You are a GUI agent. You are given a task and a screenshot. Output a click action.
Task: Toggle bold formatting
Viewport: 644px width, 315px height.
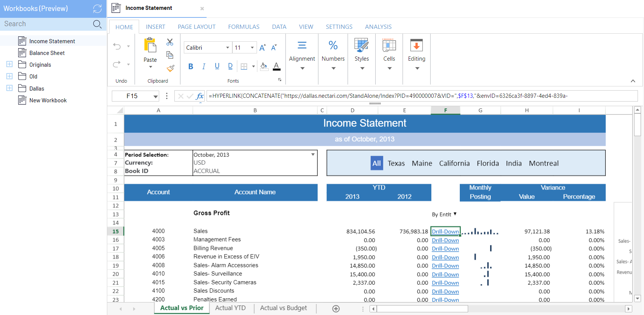[x=191, y=67]
